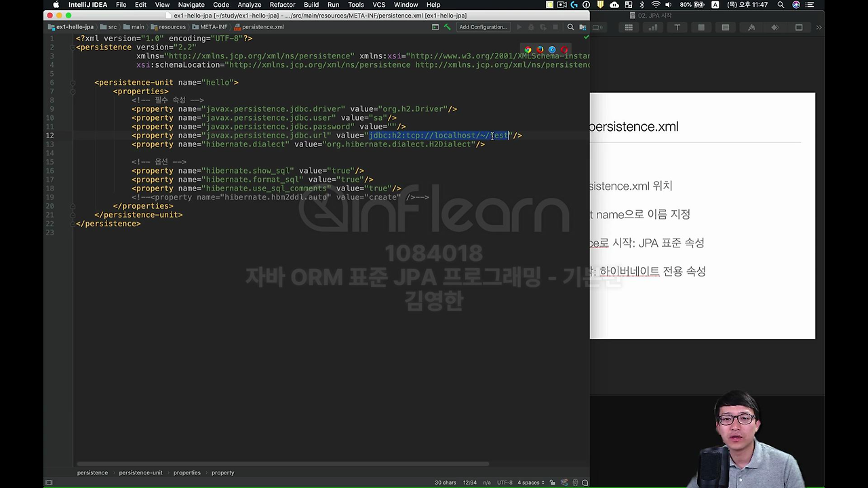Click ex1-hello-jpa breadcrumb in navigation bar
868x488 pixels.
tap(71, 27)
